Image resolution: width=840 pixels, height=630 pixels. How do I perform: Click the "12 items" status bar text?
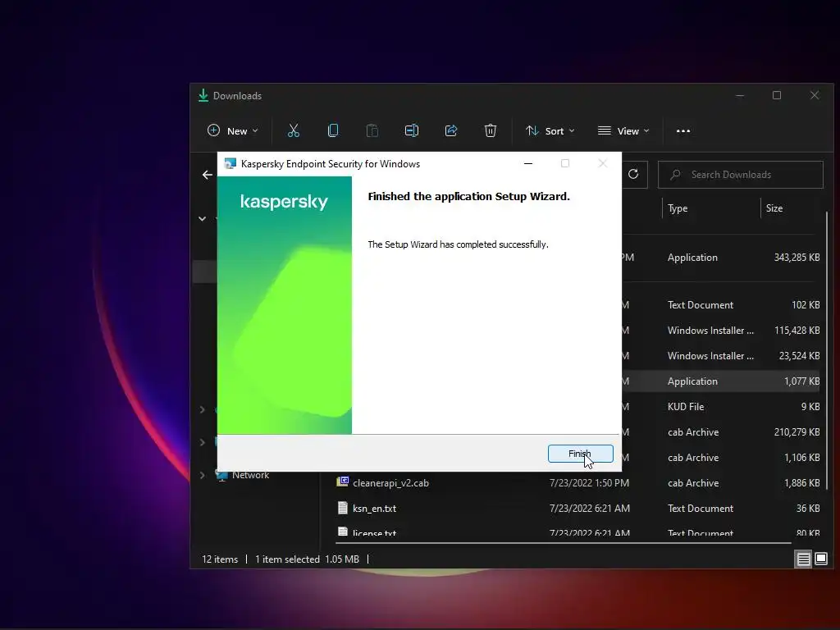click(x=220, y=559)
